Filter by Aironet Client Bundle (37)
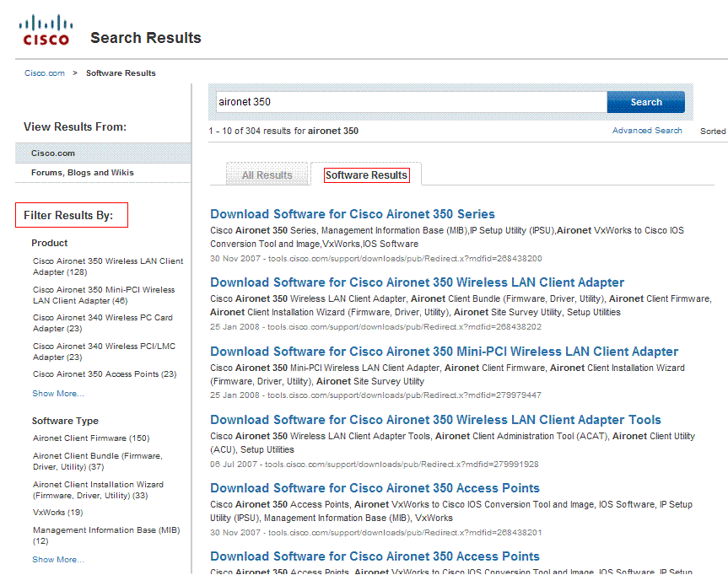728x575 pixels. (98, 461)
